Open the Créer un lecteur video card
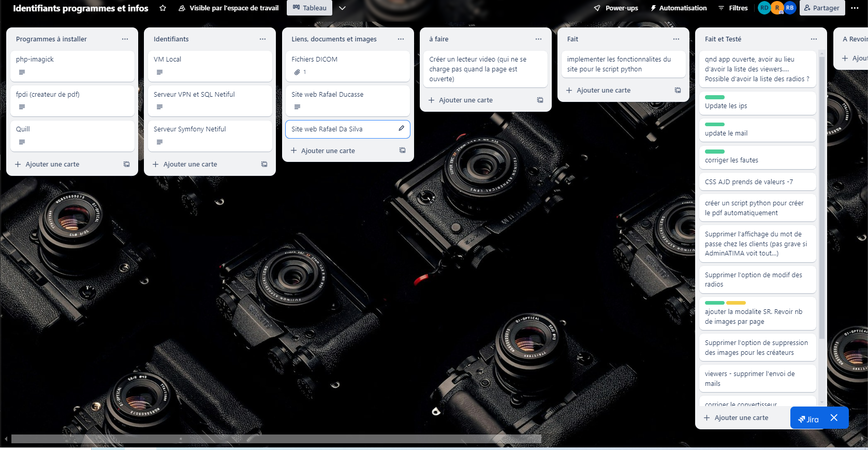The width and height of the screenshot is (868, 450). point(486,69)
